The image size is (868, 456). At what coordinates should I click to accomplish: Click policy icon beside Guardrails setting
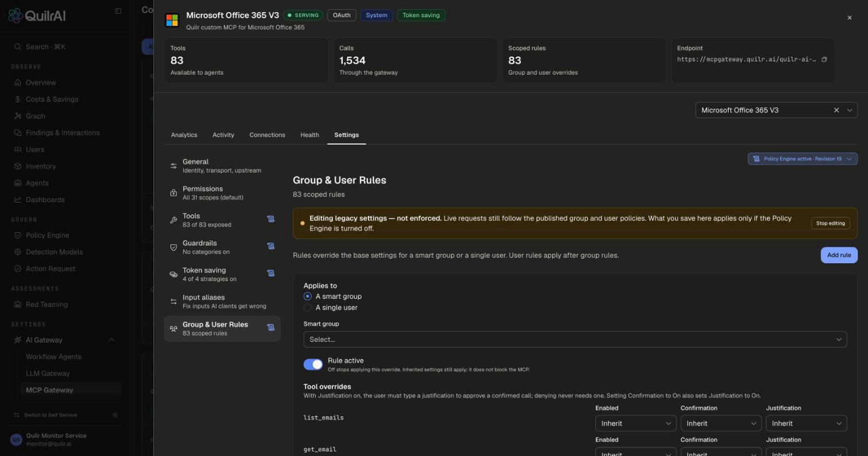click(x=271, y=246)
